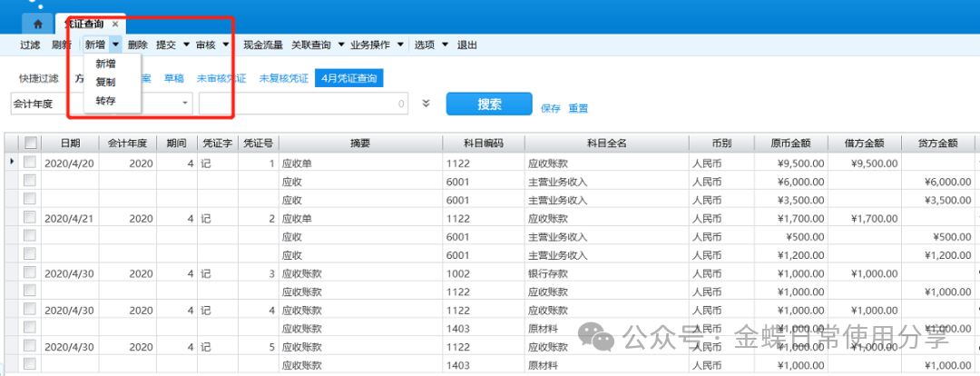Expand the 提交 dropdown arrow

click(186, 45)
